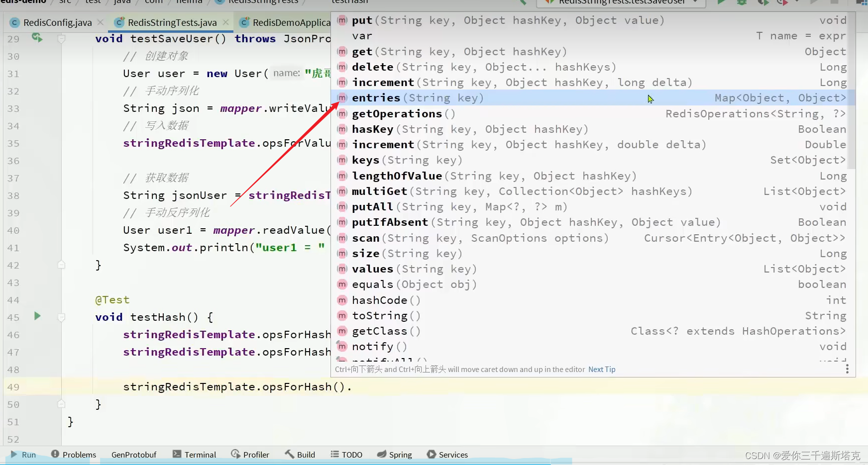Open the Problems tool window
This screenshot has height=465, width=868.
point(79,454)
